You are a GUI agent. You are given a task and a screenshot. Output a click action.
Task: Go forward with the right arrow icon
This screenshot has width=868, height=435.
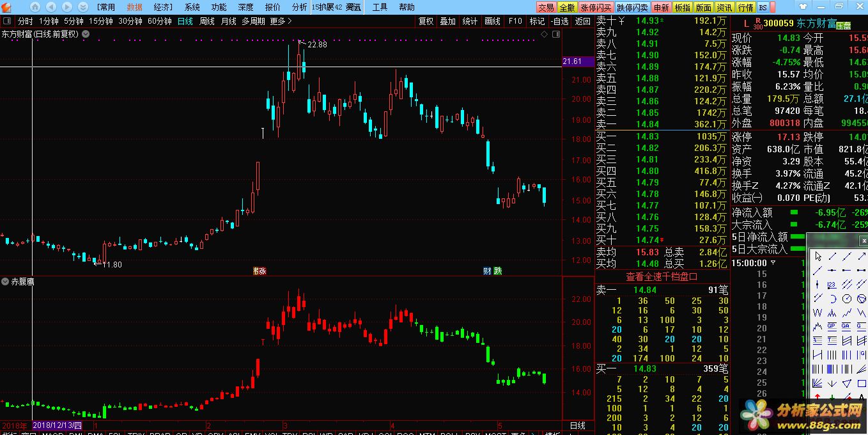coord(66,7)
